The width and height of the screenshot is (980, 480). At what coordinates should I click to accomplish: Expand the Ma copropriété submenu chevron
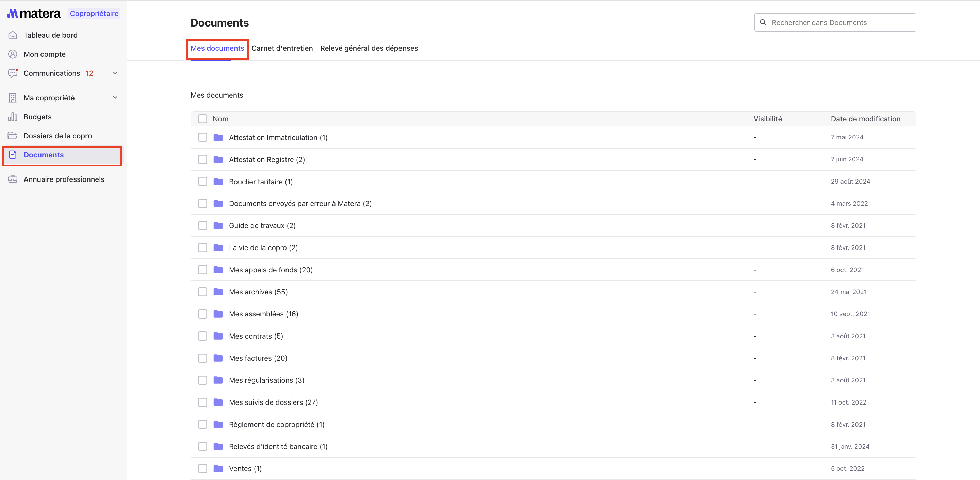pyautogui.click(x=115, y=98)
